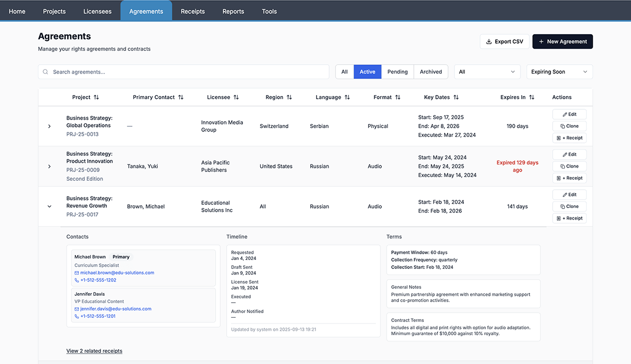The height and width of the screenshot is (364, 631).
Task: Switch to the Archived filter
Action: (x=431, y=71)
